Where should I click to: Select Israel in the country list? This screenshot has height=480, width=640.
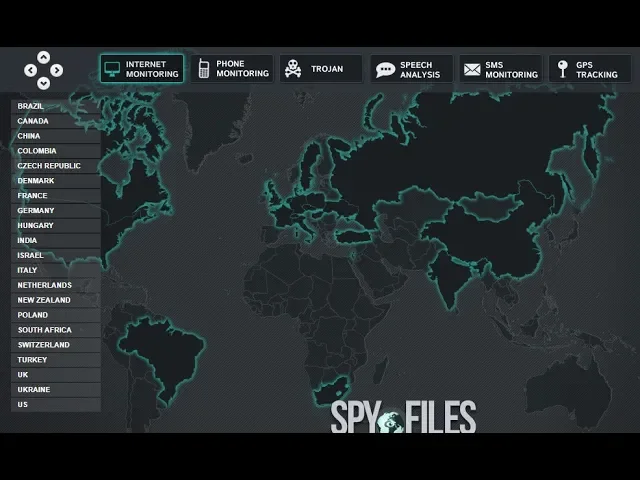click(x=56, y=256)
